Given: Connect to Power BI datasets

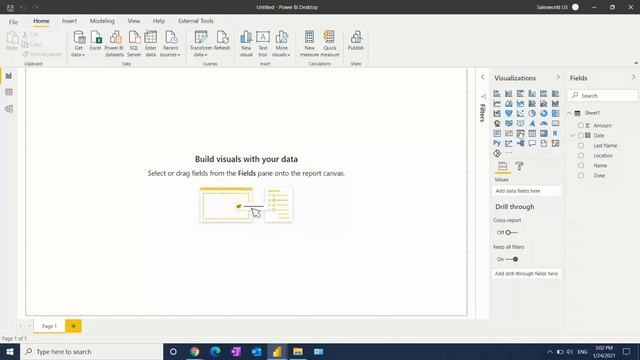Looking at the screenshot, I should click(x=115, y=43).
